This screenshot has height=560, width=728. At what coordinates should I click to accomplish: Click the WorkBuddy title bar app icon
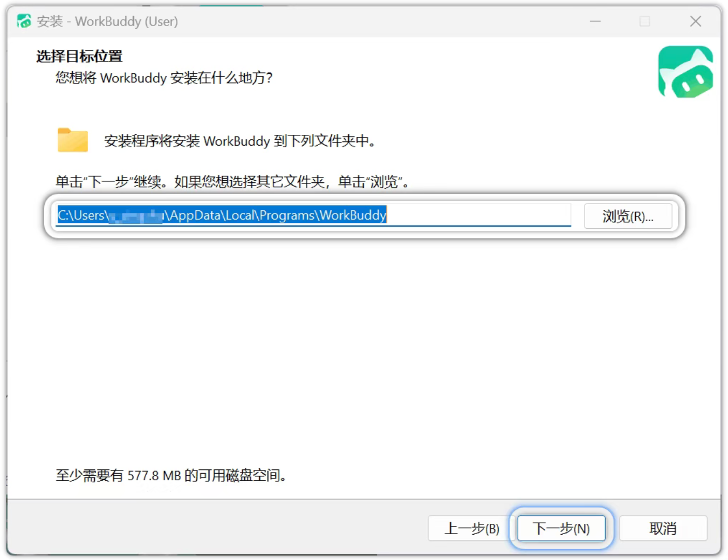pyautogui.click(x=24, y=21)
